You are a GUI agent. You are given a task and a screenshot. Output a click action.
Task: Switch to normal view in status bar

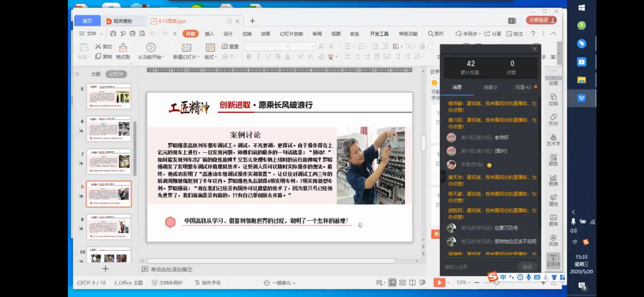[x=392, y=282]
